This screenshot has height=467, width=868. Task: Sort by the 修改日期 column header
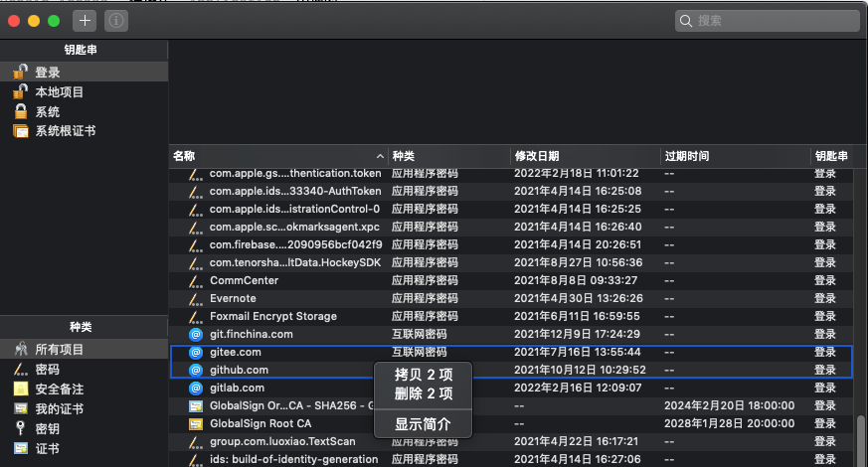click(x=586, y=156)
